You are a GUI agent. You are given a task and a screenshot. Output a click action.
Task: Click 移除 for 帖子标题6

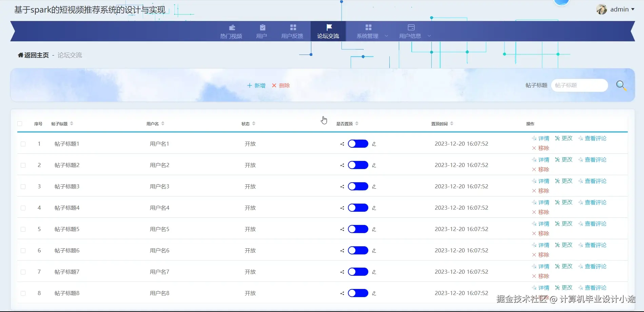(x=541, y=255)
